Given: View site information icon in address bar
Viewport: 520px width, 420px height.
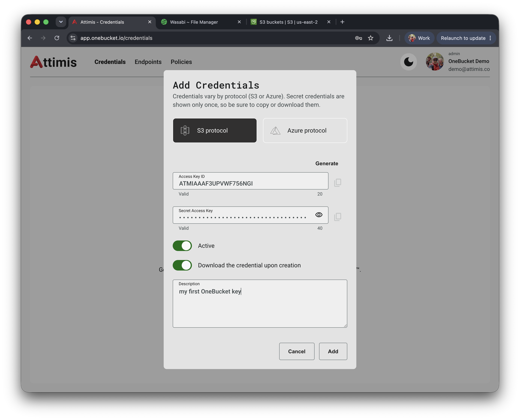Looking at the screenshot, I should point(73,38).
